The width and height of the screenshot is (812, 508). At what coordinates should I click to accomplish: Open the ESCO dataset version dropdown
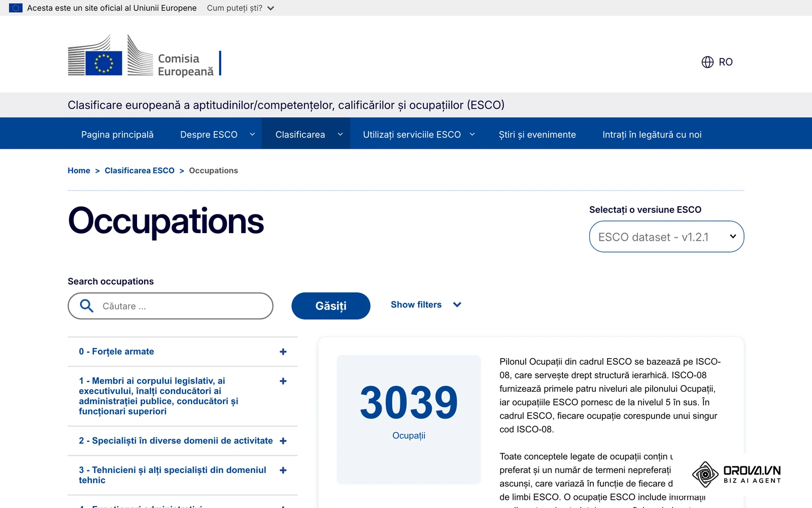[x=666, y=237]
